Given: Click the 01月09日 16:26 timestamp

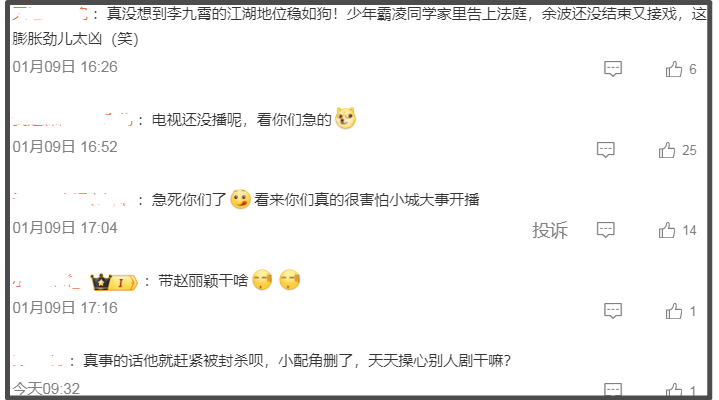Looking at the screenshot, I should 65,67.
